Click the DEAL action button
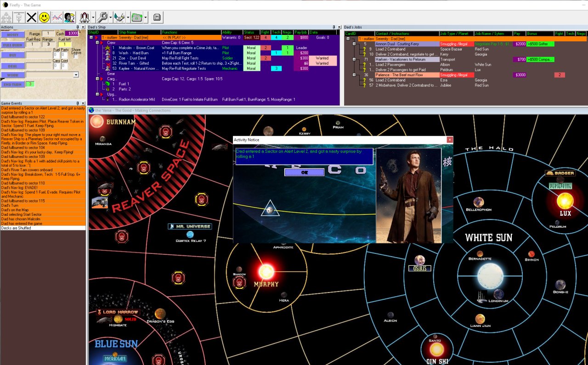 click(13, 65)
